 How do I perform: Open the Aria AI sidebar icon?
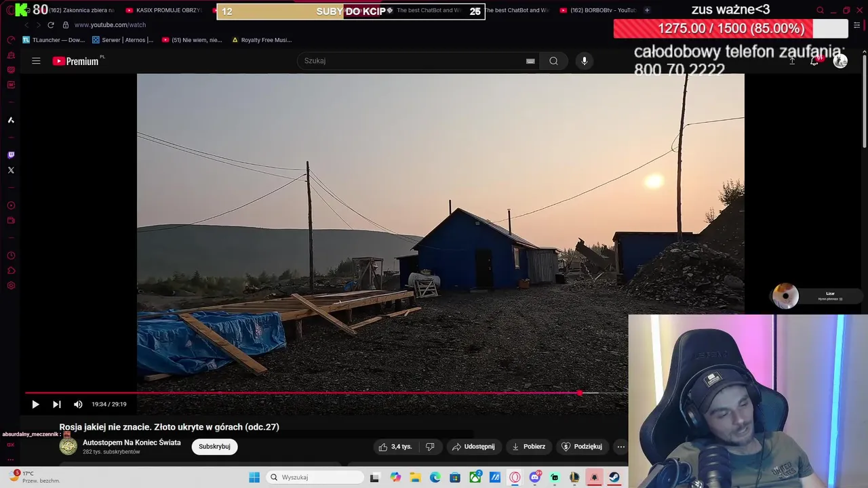point(11,120)
